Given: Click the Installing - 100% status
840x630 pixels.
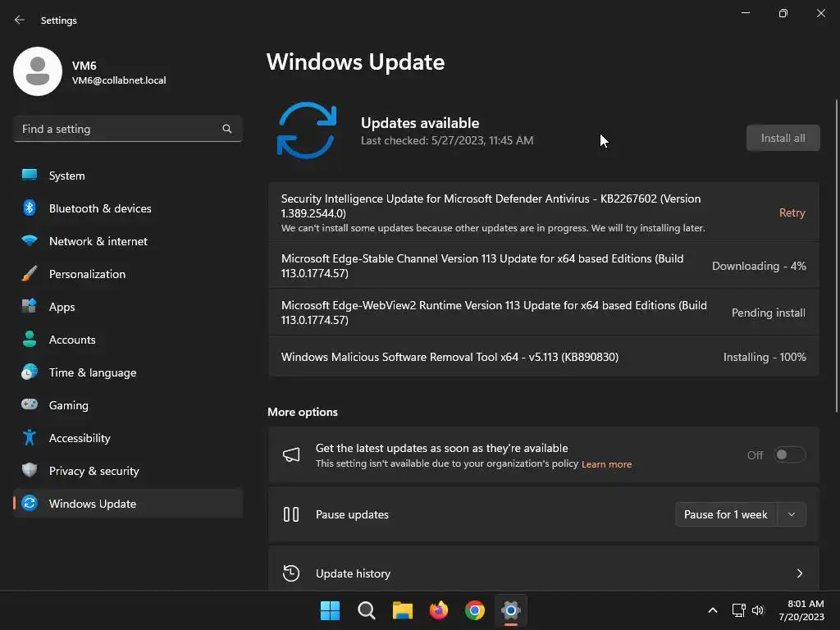Looking at the screenshot, I should click(765, 357).
